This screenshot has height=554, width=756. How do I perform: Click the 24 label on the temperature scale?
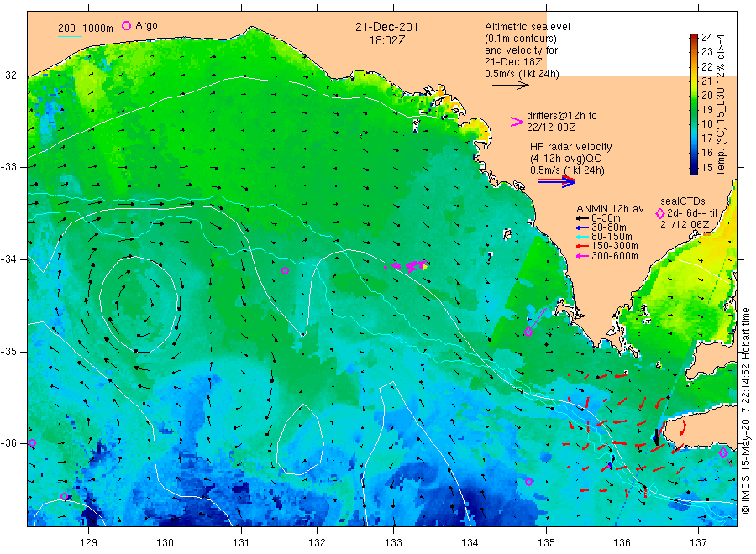coord(706,38)
